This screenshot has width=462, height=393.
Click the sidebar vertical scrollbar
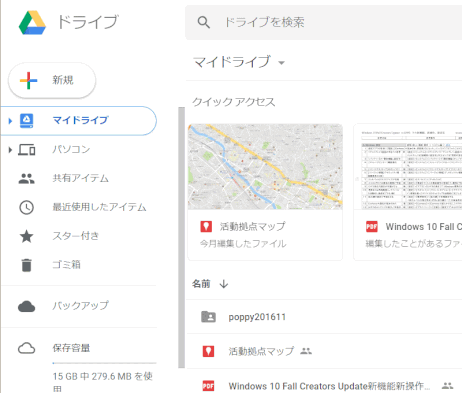(181, 237)
